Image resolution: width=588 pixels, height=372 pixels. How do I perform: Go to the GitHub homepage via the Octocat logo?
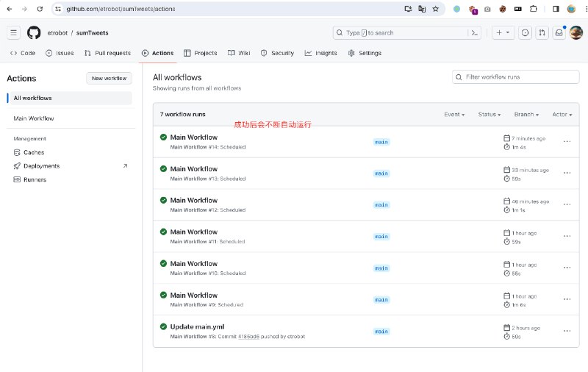coord(34,33)
